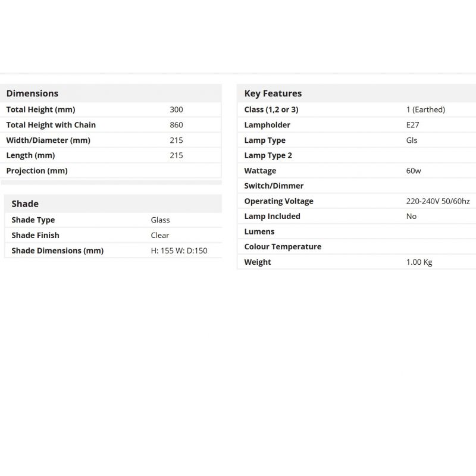The image size is (476, 476).
Task: Click the Key Features section heading
Action: click(x=273, y=93)
